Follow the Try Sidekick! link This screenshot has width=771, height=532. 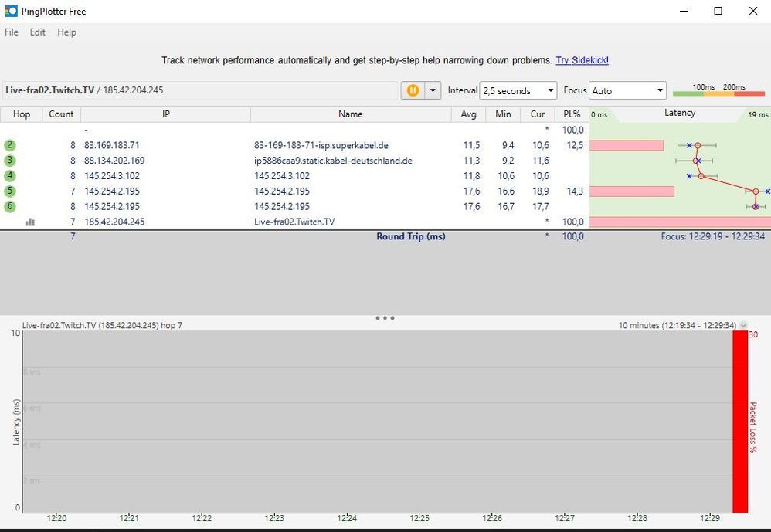582,60
